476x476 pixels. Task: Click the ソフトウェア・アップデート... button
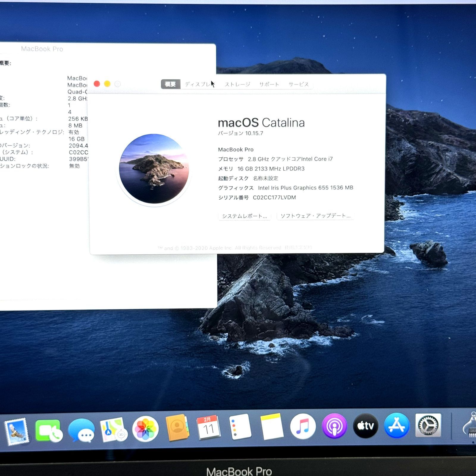tap(315, 216)
